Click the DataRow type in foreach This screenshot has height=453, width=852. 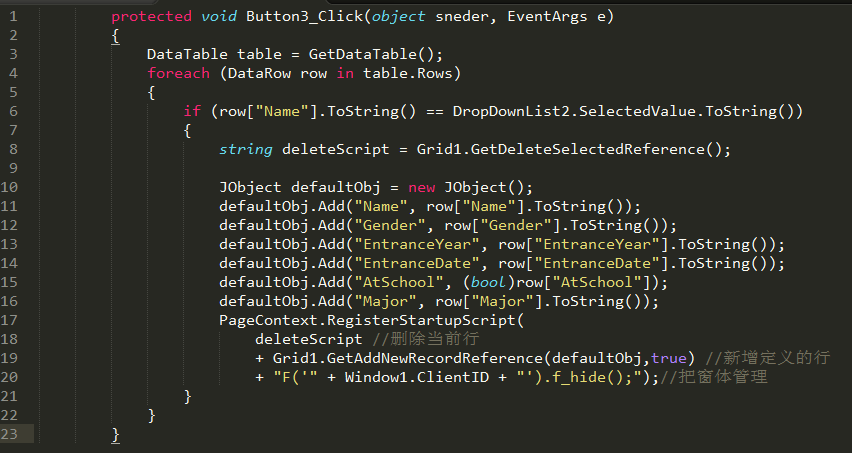click(x=259, y=73)
